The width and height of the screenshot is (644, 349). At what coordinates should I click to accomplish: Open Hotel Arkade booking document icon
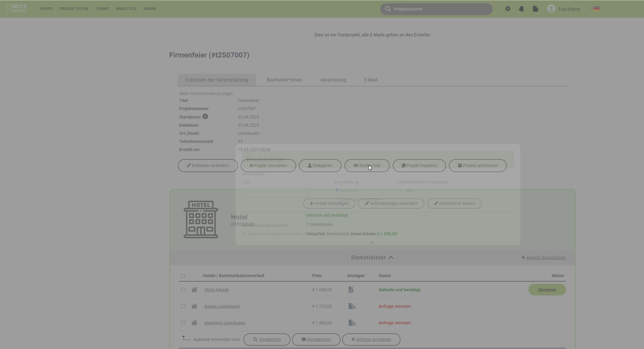point(351,289)
